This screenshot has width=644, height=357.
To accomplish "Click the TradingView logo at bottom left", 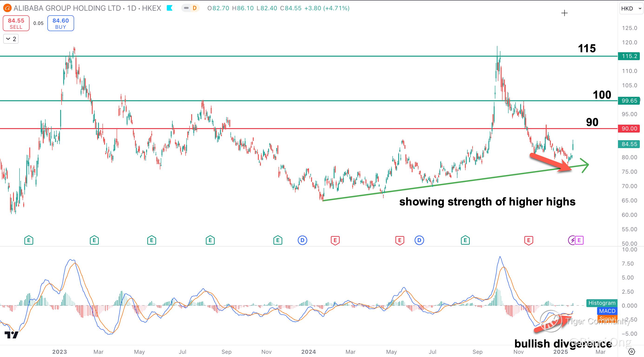I will point(11,335).
